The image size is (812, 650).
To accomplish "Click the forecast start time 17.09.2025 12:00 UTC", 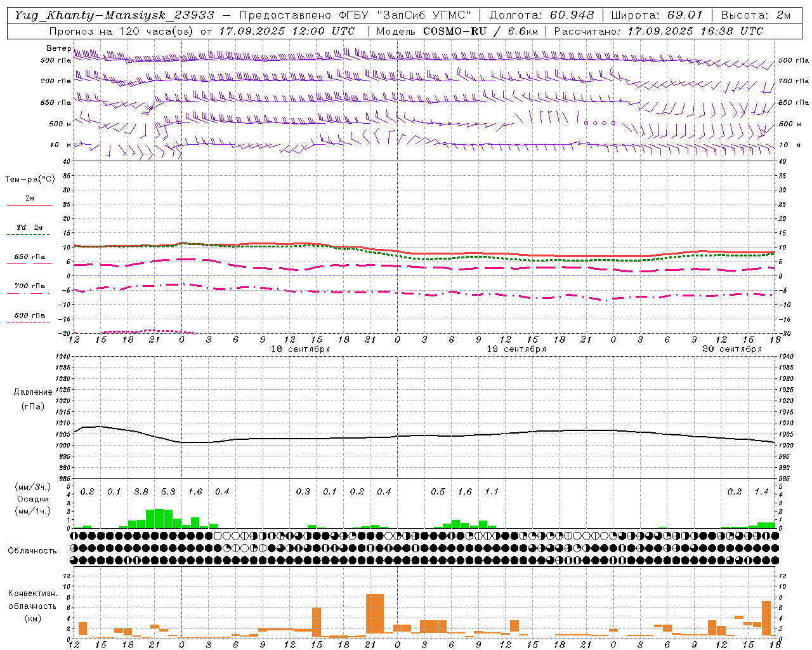I will (287, 31).
